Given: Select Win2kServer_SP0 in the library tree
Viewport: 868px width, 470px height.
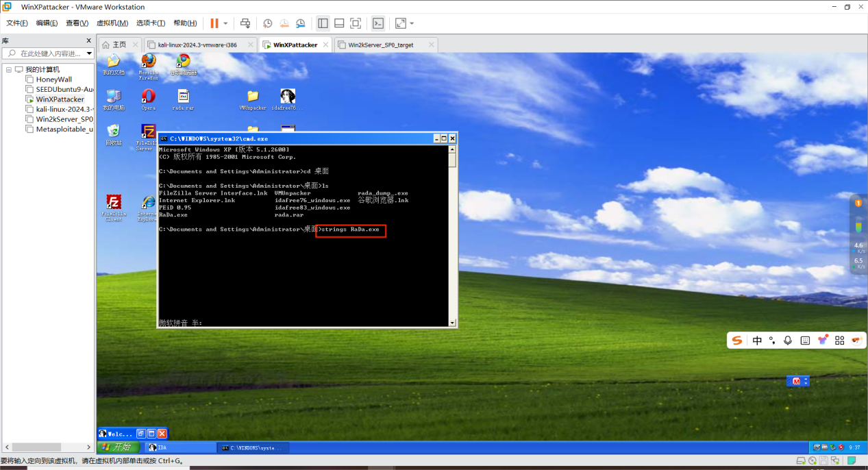Looking at the screenshot, I should (x=59, y=119).
